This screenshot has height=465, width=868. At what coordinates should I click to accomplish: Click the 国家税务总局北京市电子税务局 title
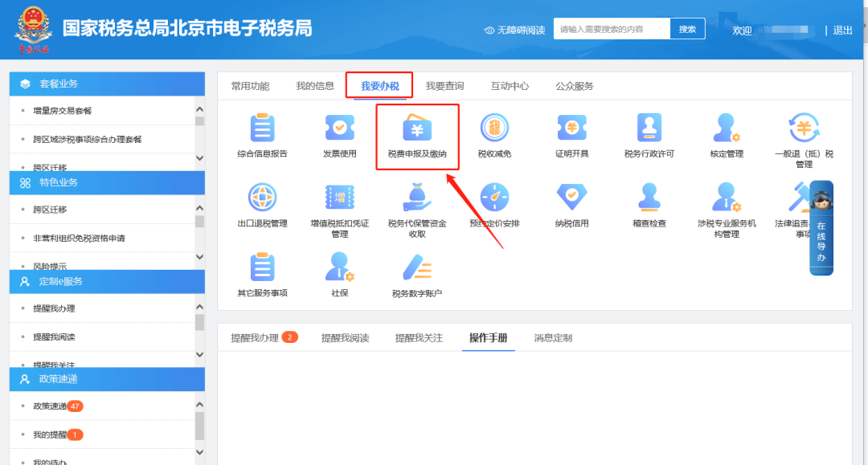coord(187,28)
